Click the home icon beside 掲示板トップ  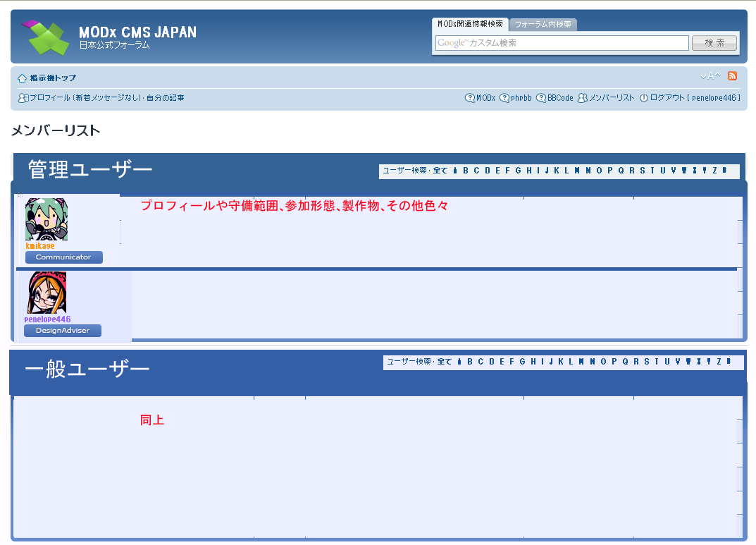pyautogui.click(x=22, y=78)
